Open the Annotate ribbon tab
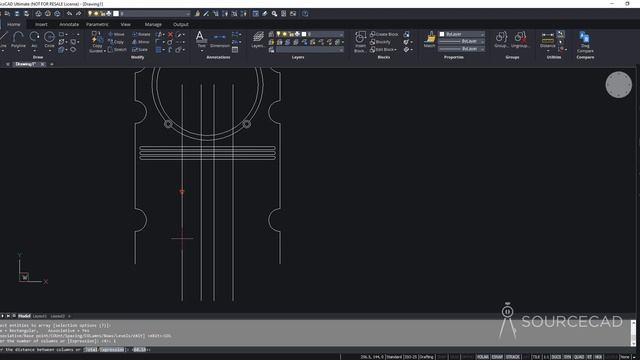This screenshot has height=360, width=640. pos(69,24)
